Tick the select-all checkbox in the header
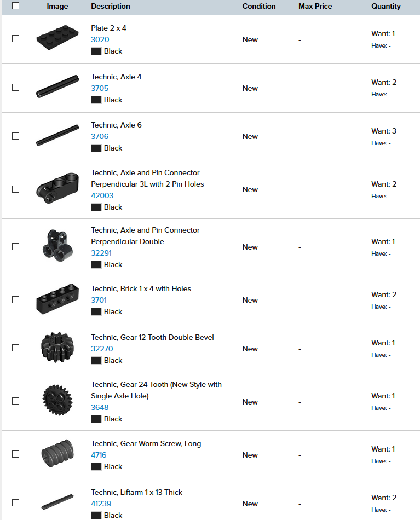 pyautogui.click(x=15, y=5)
